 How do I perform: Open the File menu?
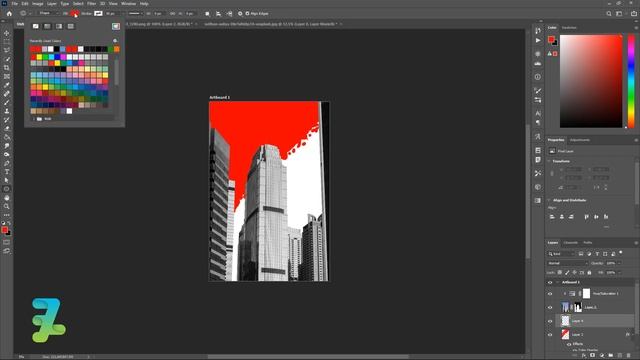coord(15,4)
